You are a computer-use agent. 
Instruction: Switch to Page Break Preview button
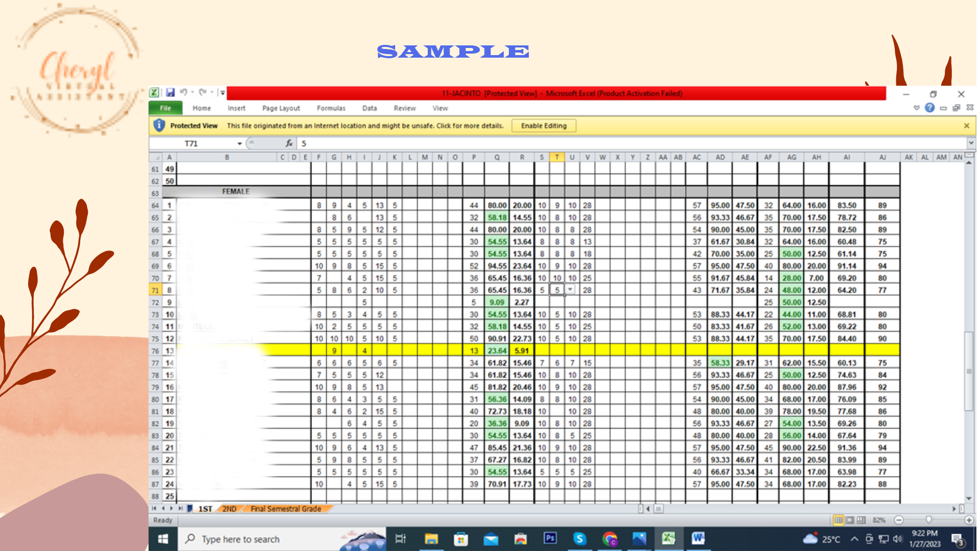[x=861, y=520]
